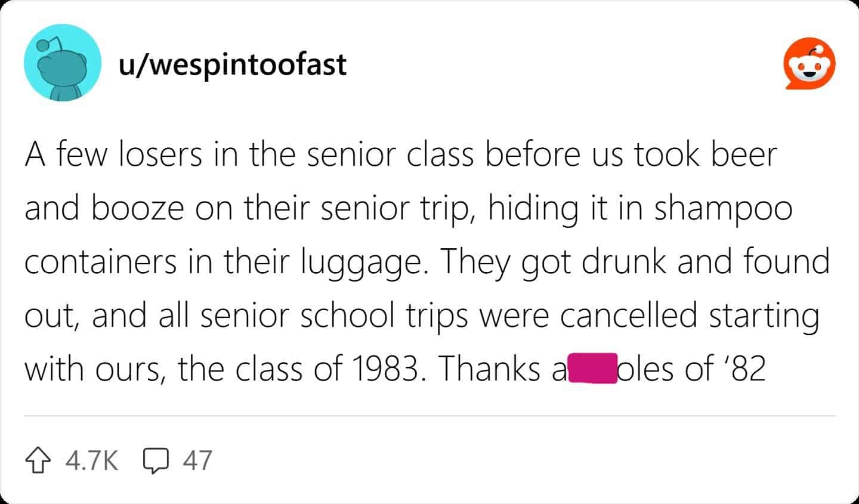
Task: Click the teal Snoo avatar picture
Action: click(62, 62)
